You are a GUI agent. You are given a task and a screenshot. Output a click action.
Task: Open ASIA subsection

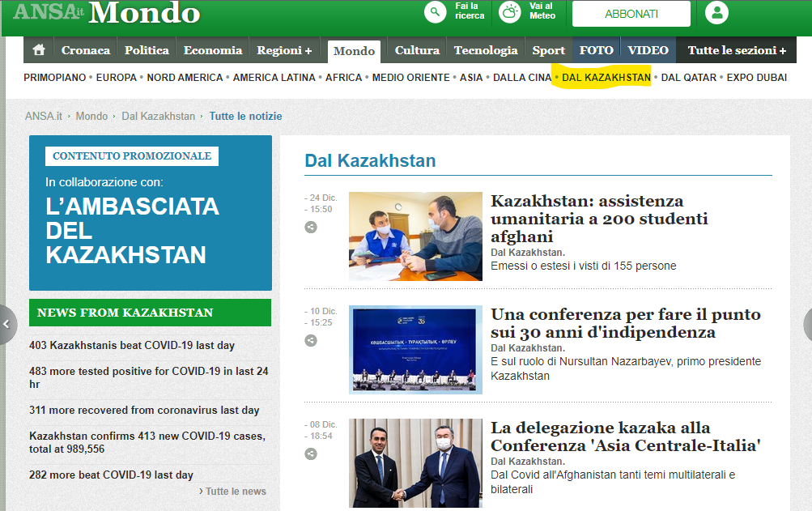coord(471,78)
